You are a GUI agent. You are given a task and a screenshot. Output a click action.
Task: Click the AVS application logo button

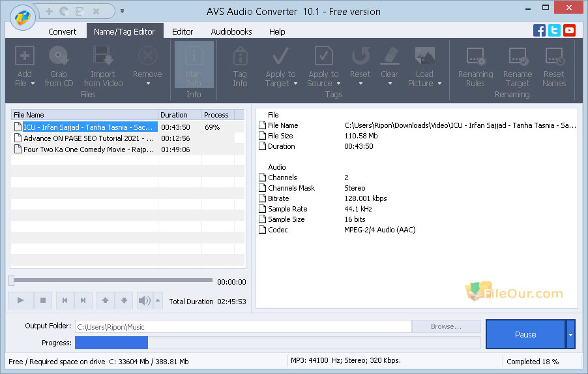[23, 17]
